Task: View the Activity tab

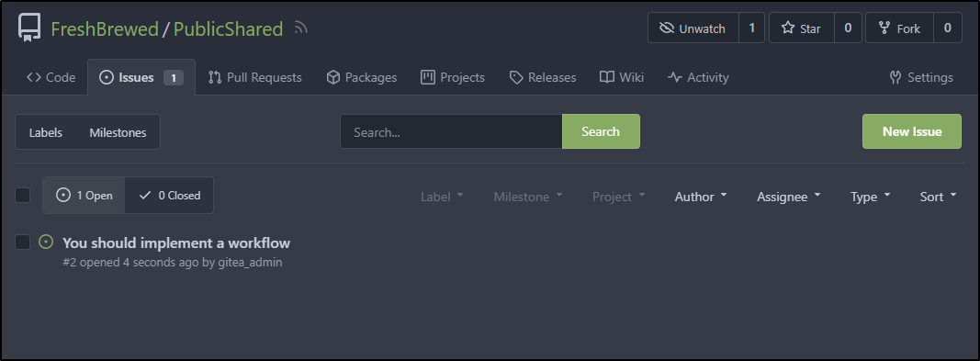Action: click(698, 77)
